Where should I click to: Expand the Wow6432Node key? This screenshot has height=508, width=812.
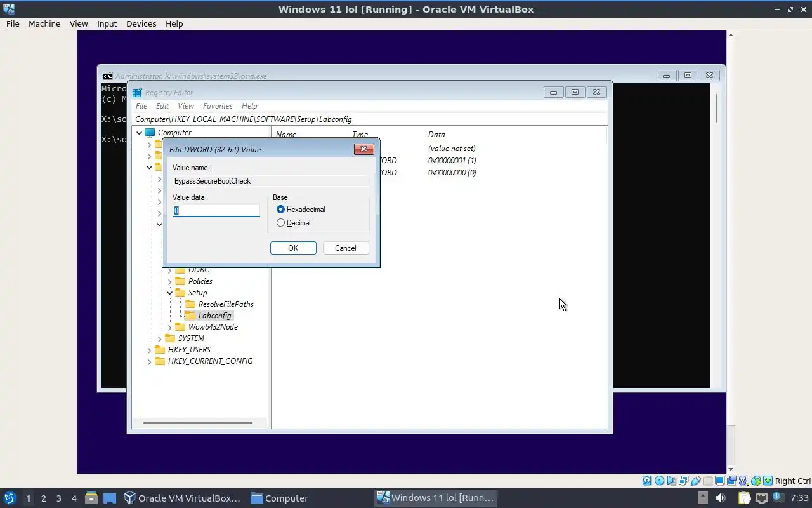pos(169,327)
